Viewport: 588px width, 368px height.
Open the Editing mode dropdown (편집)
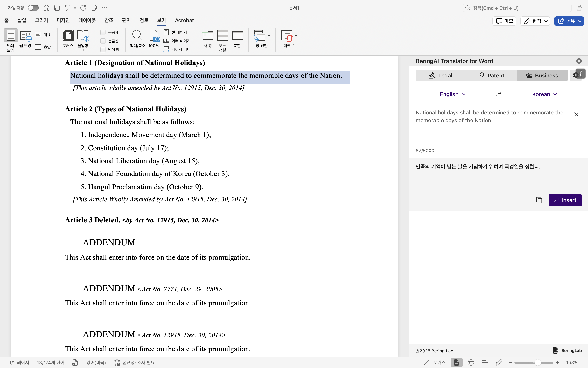click(535, 21)
